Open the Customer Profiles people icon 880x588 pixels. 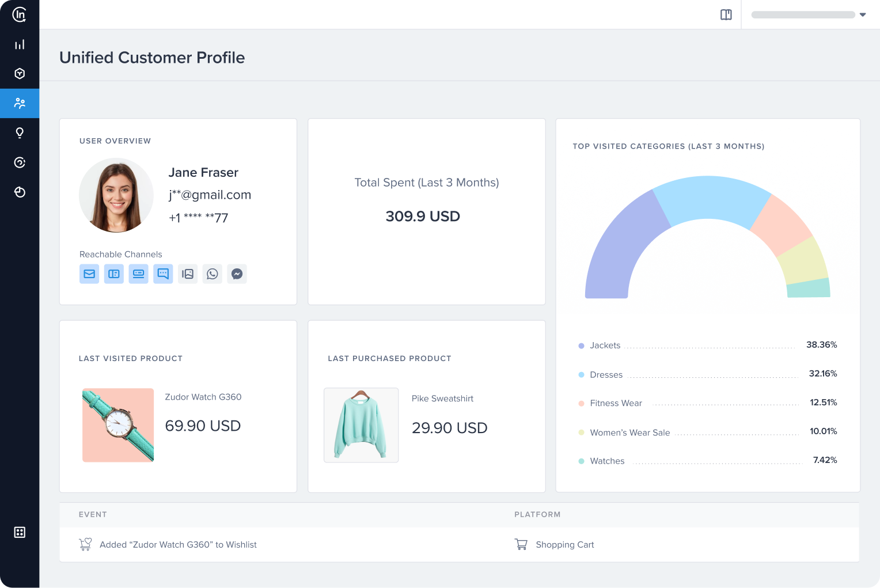tap(20, 103)
